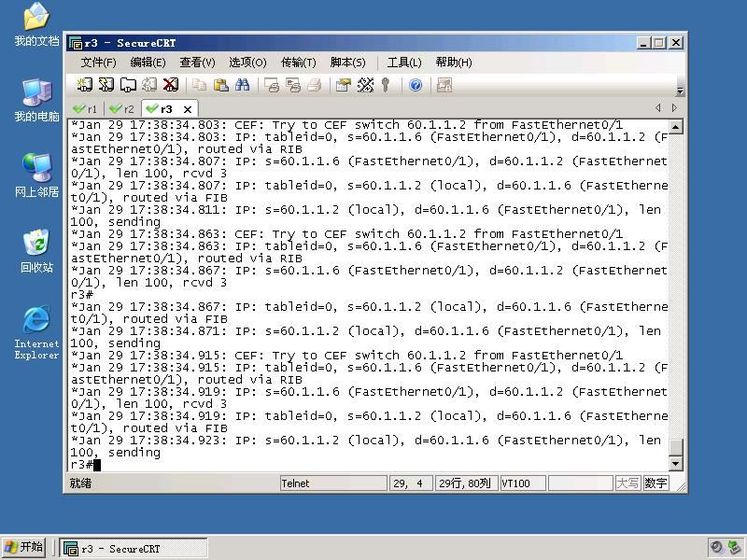Open the 脚本(S) menu
The image size is (747, 560).
point(347,63)
